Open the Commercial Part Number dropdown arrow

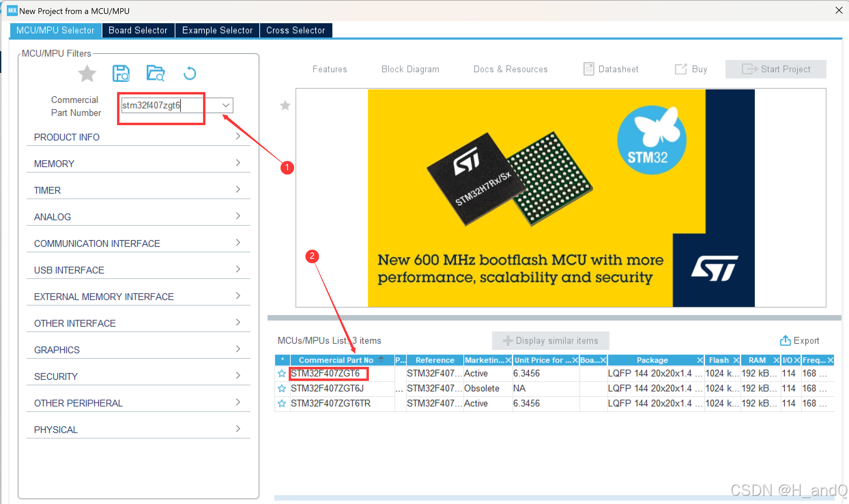[226, 105]
